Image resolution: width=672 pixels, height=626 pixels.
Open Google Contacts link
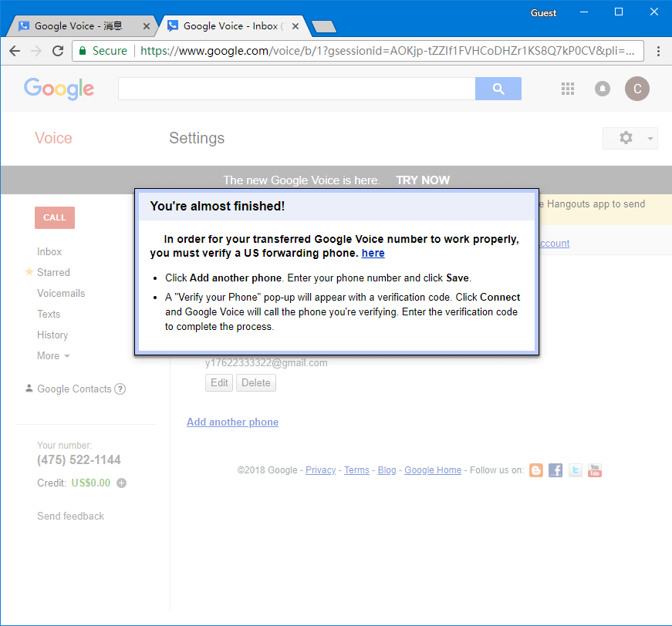click(74, 389)
